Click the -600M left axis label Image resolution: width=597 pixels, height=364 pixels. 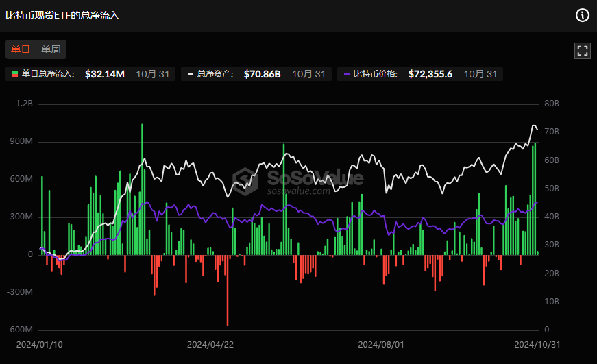point(20,330)
